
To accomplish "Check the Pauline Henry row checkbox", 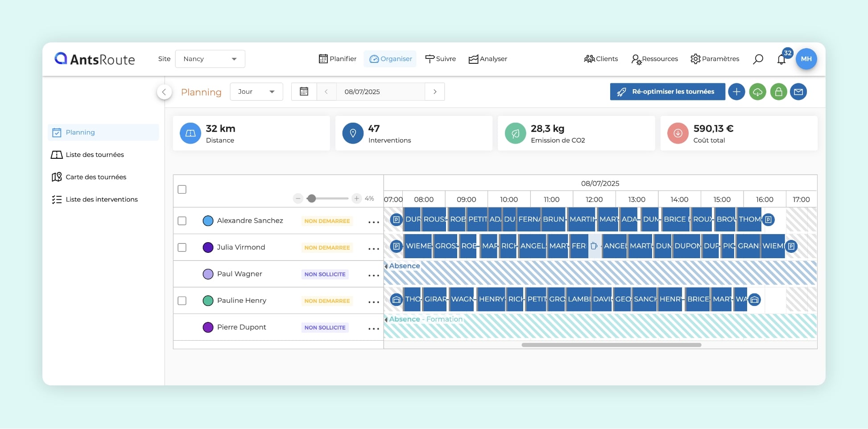I will pos(182,301).
